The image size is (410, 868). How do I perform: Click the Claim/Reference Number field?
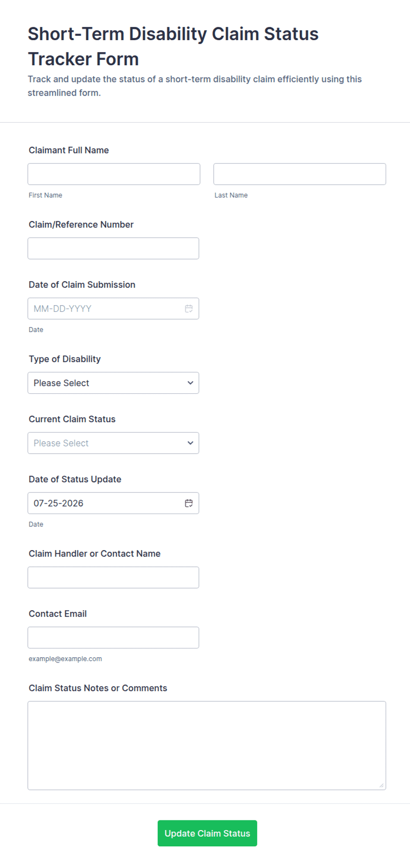point(113,248)
